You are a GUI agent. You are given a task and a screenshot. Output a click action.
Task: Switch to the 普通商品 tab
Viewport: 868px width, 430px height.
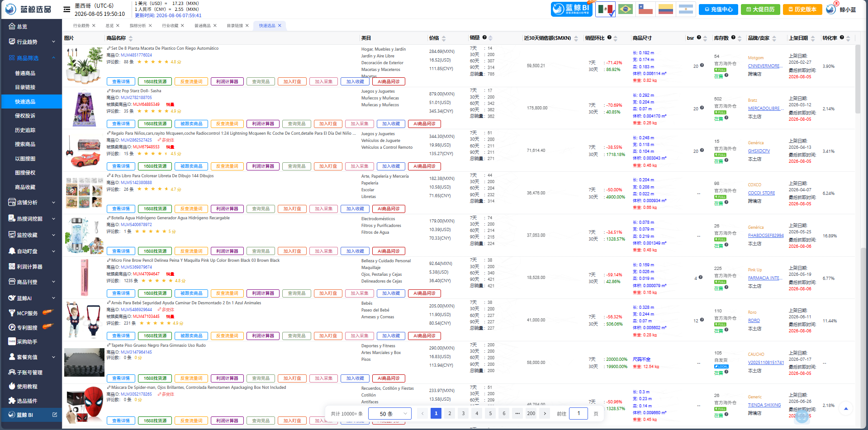click(203, 26)
